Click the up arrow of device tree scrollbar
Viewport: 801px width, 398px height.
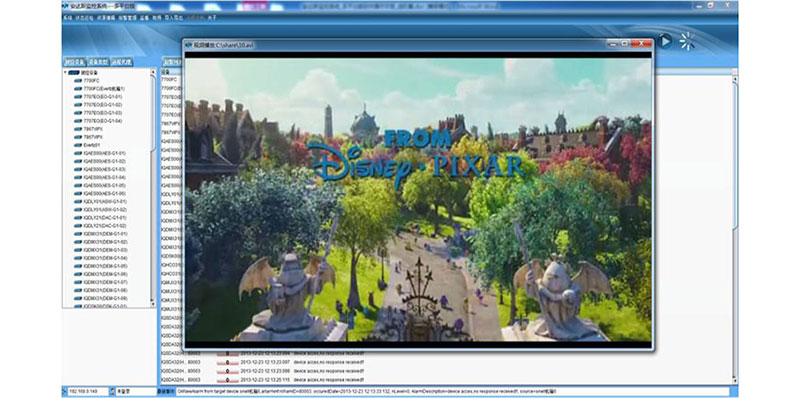(x=153, y=72)
